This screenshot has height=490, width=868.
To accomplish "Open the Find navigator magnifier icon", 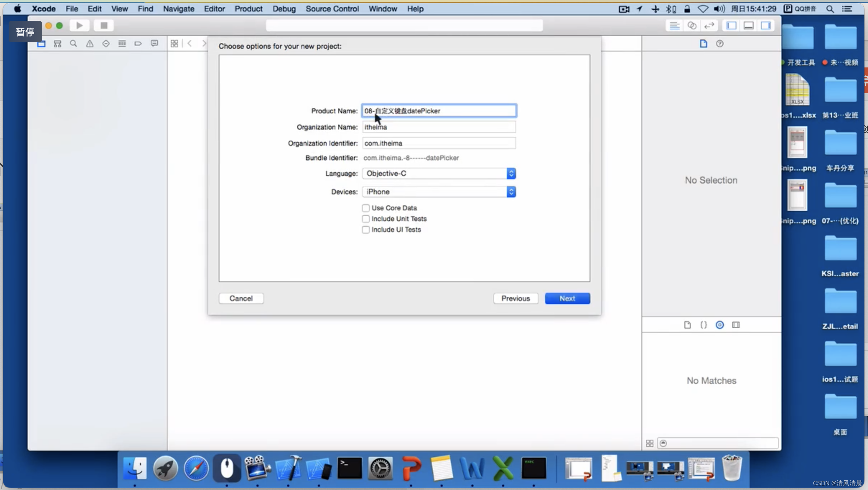I will pyautogui.click(x=74, y=44).
